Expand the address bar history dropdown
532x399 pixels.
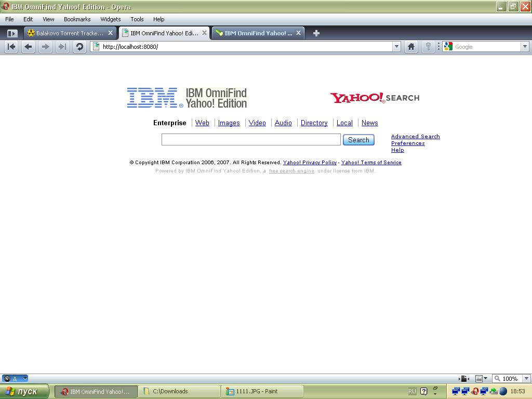tap(396, 47)
